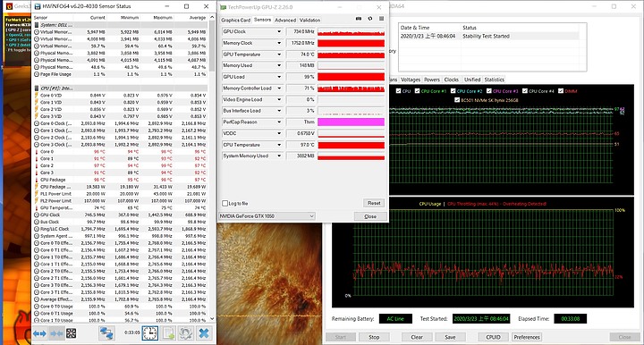Click HWiNFO log to file icon
Screen dimensions: 644x345
[168, 333]
